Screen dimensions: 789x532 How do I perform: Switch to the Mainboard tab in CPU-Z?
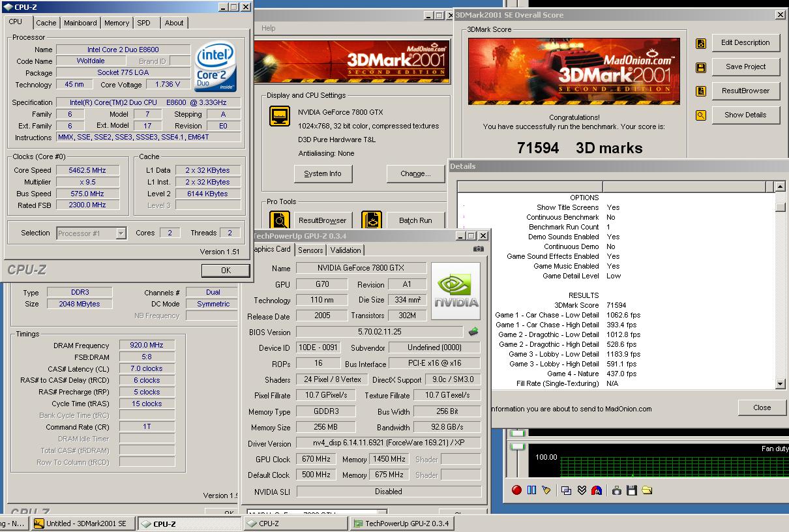[x=80, y=23]
